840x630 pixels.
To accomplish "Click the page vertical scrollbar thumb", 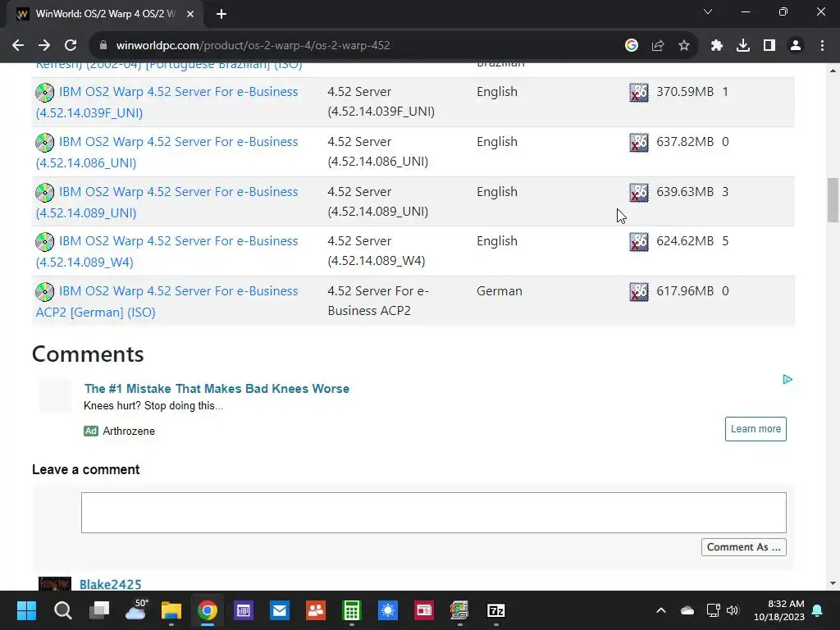I will [833, 199].
